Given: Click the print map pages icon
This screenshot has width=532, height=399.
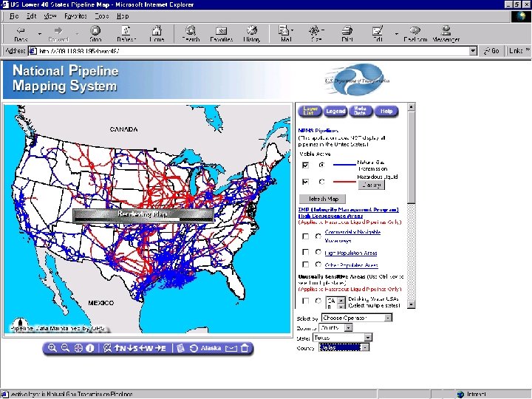Looking at the screenshot, I should click(x=180, y=348).
